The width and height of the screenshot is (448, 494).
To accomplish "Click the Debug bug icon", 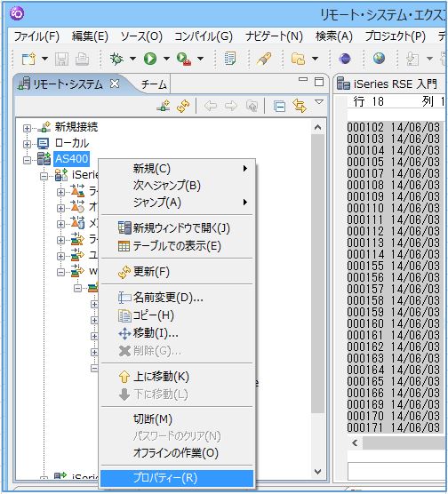I will pos(116,59).
